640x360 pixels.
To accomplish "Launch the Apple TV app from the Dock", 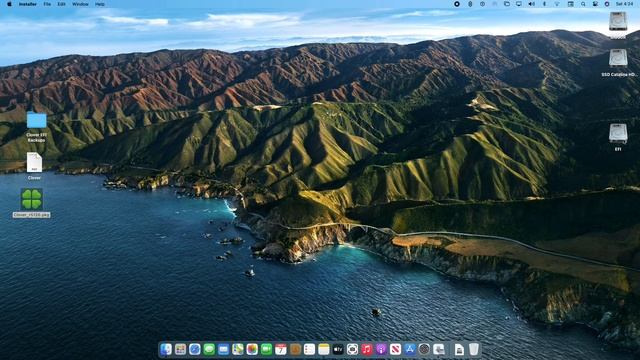I will 338,349.
